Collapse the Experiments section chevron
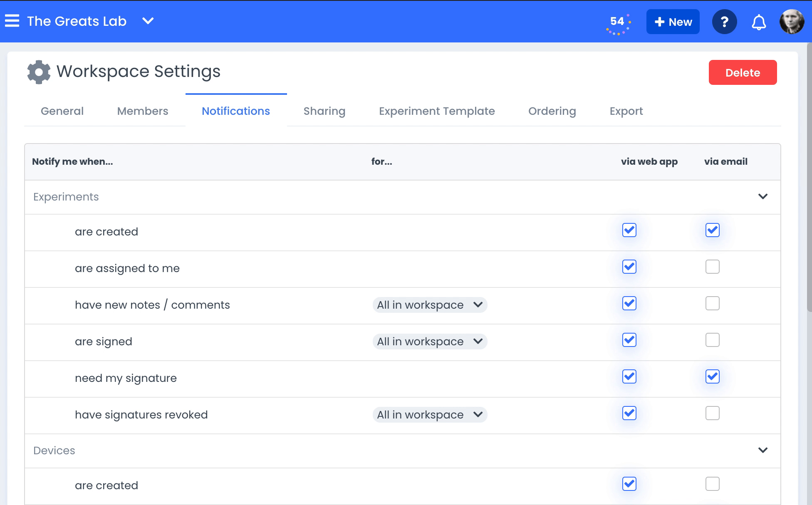The height and width of the screenshot is (505, 812). coord(762,196)
